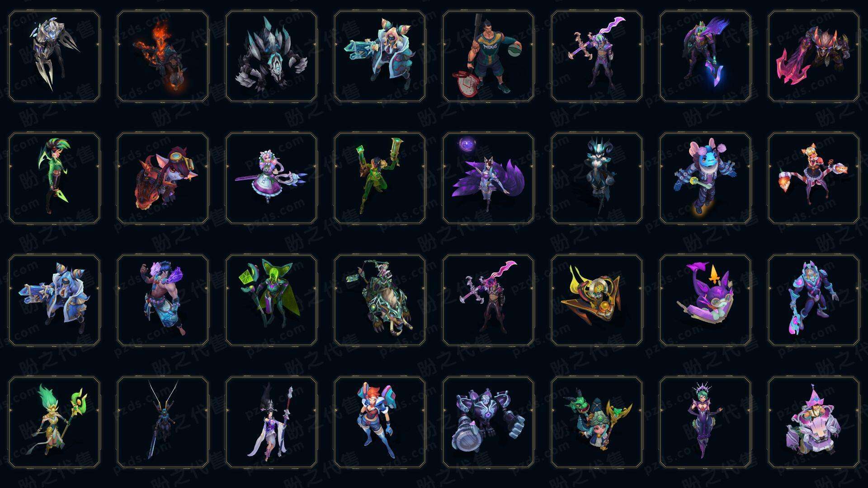The height and width of the screenshot is (488, 868).
Task: Click the blue plush-headed character with purple ear
Action: click(x=705, y=178)
